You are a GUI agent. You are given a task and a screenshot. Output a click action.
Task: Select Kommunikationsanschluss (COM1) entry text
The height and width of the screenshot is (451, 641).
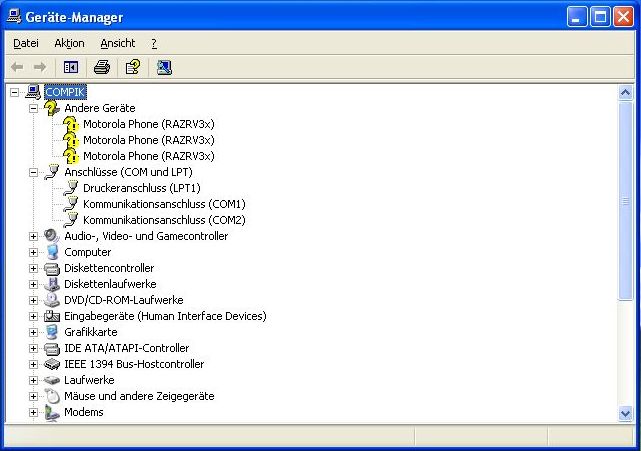click(164, 204)
